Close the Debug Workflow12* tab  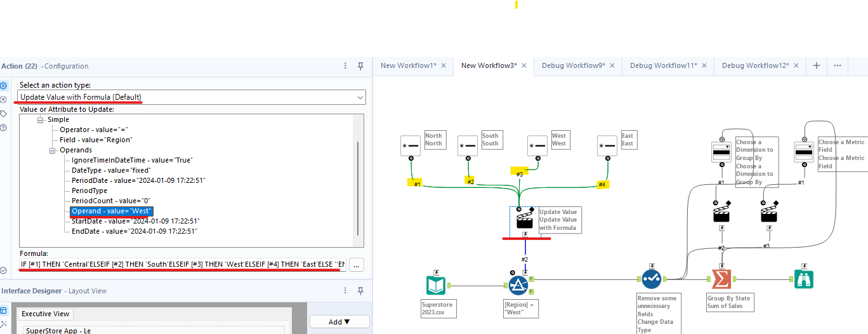pos(797,65)
